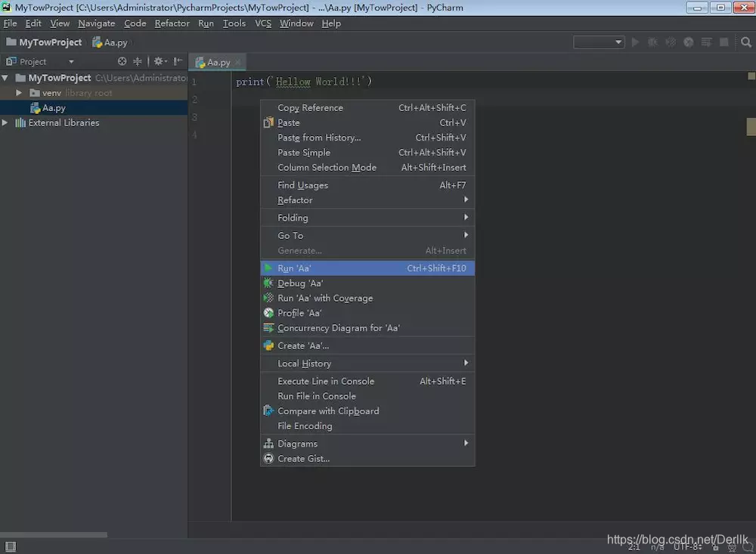Viewport: 756px width, 554px height.
Task: Click the Collapse All icon in Project panel
Action: [x=138, y=61]
